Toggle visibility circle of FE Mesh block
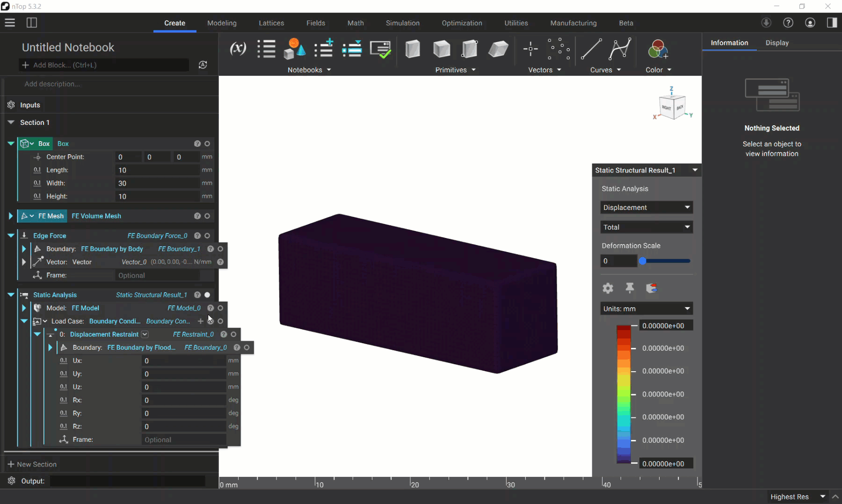 pos(207,216)
